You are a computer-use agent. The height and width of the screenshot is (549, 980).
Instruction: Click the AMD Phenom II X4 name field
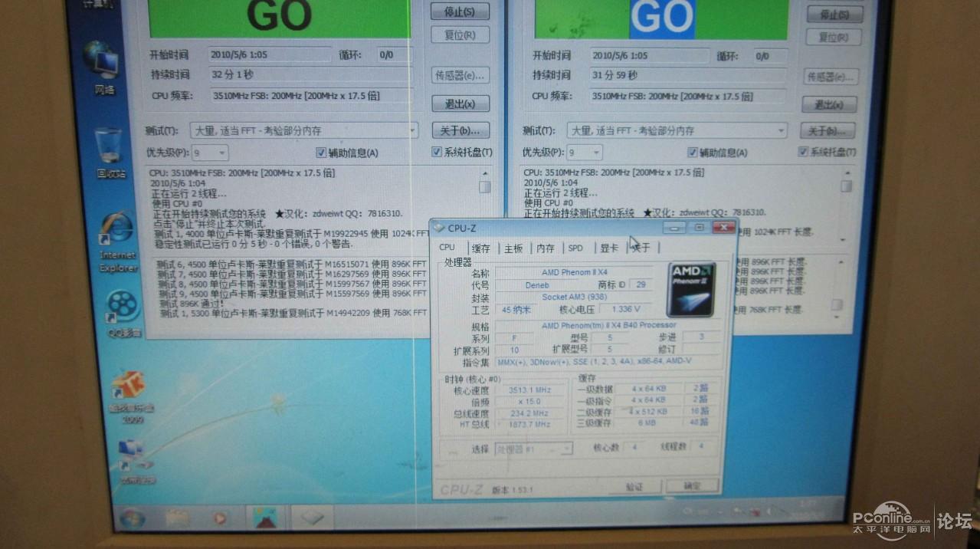(573, 272)
